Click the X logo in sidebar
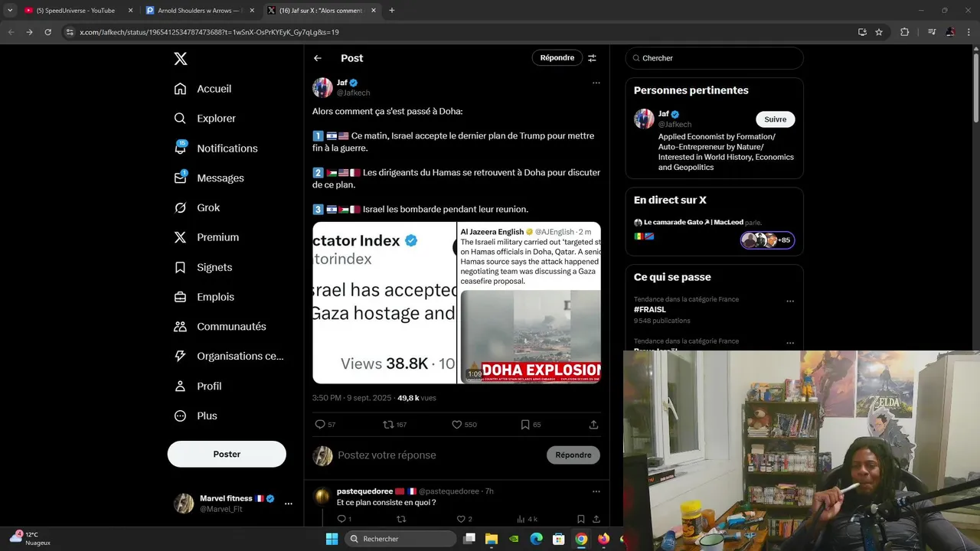Image resolution: width=980 pixels, height=551 pixels. tap(180, 59)
